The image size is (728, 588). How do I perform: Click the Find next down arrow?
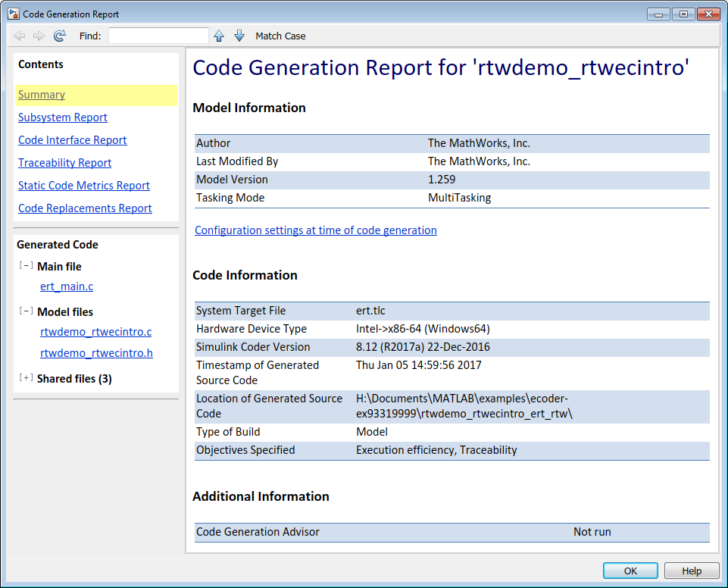(x=239, y=36)
